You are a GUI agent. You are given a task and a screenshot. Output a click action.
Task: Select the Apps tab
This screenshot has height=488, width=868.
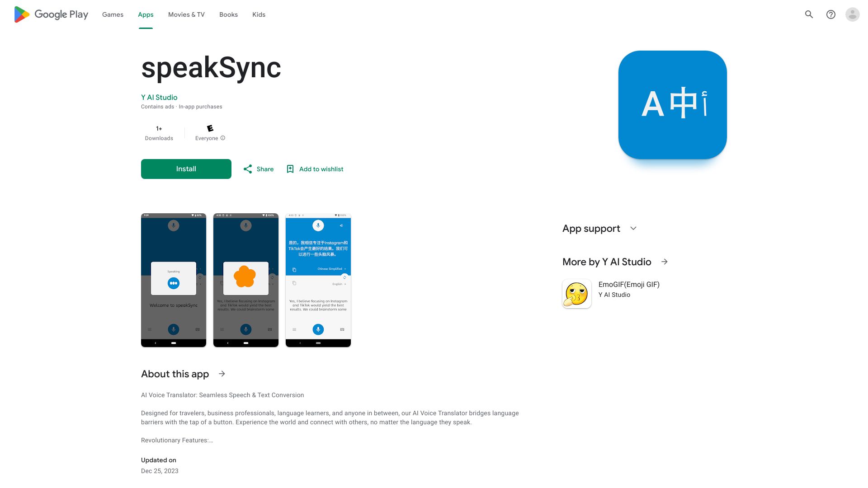146,14
